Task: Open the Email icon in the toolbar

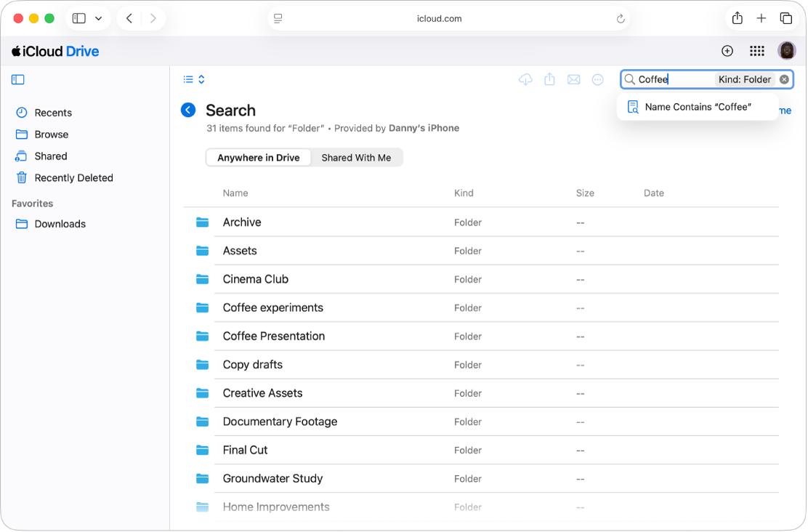Action: [x=573, y=79]
